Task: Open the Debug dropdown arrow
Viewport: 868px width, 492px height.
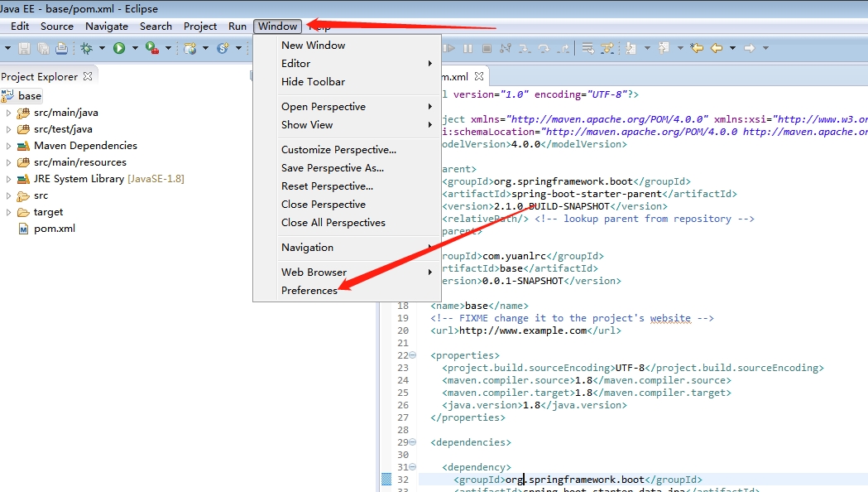Action: pyautogui.click(x=102, y=48)
